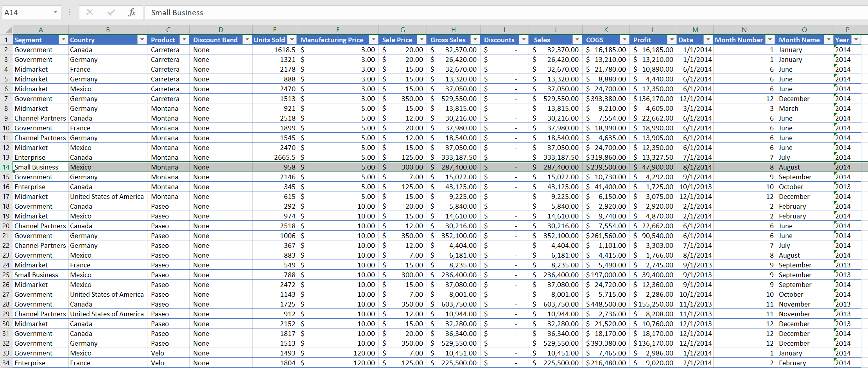The width and height of the screenshot is (868, 368).
Task: Open the Month Number filter dropdown
Action: point(770,40)
